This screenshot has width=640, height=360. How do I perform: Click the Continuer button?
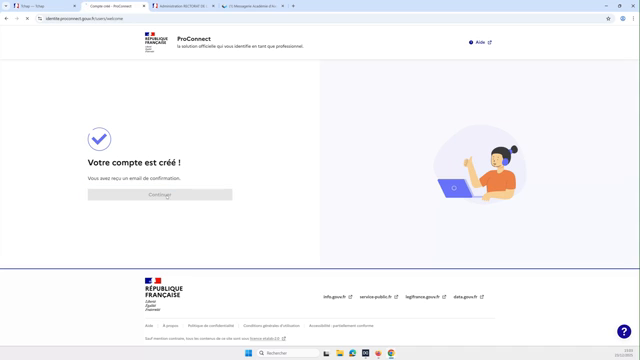(x=160, y=195)
